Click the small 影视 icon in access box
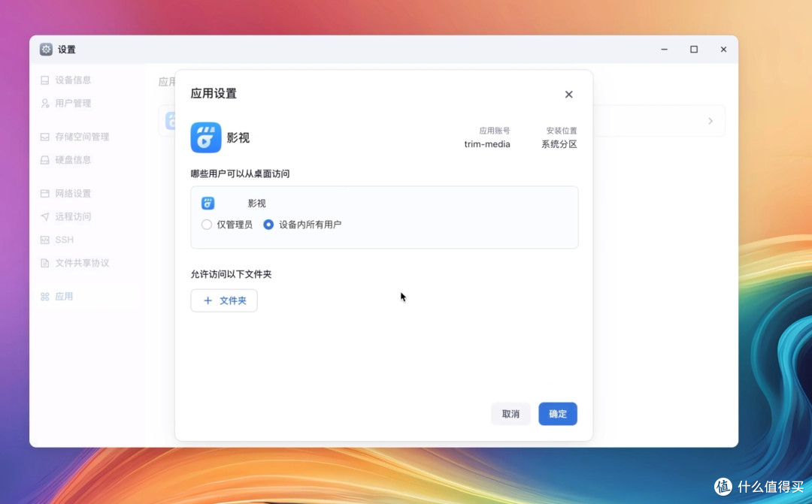The image size is (812, 504). [x=208, y=203]
